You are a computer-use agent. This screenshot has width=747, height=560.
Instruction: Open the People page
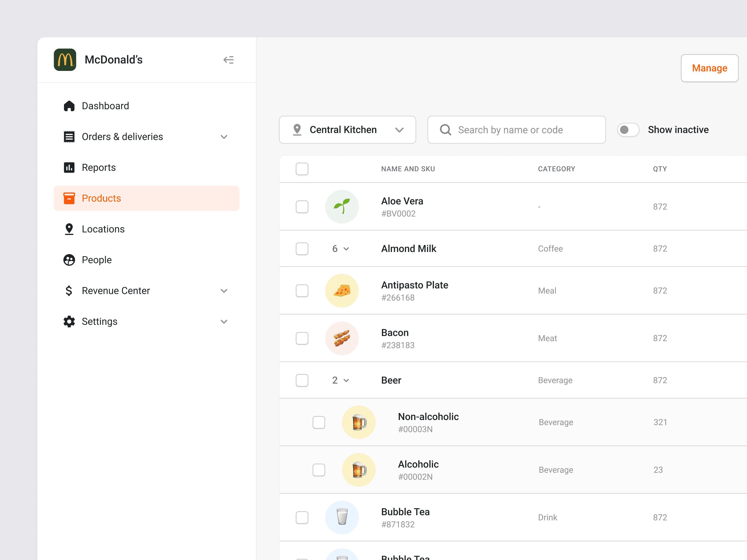[x=147, y=260]
